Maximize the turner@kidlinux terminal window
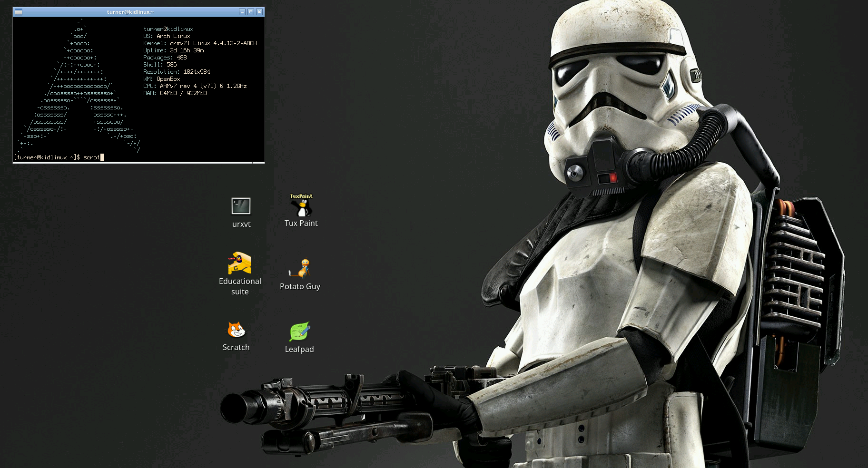The image size is (868, 468). point(251,12)
